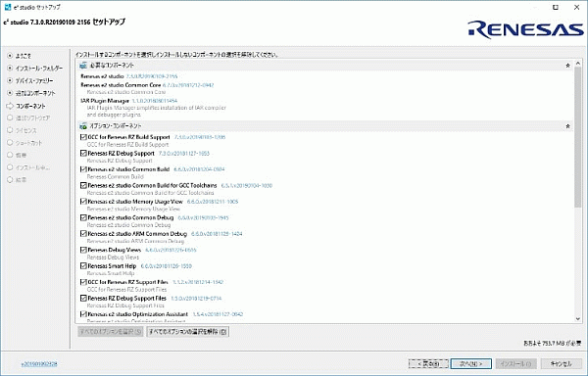This screenshot has height=376, width=588.
Task: Click すべてのオプションの選択を解除 (D) button
Action: 187,331
